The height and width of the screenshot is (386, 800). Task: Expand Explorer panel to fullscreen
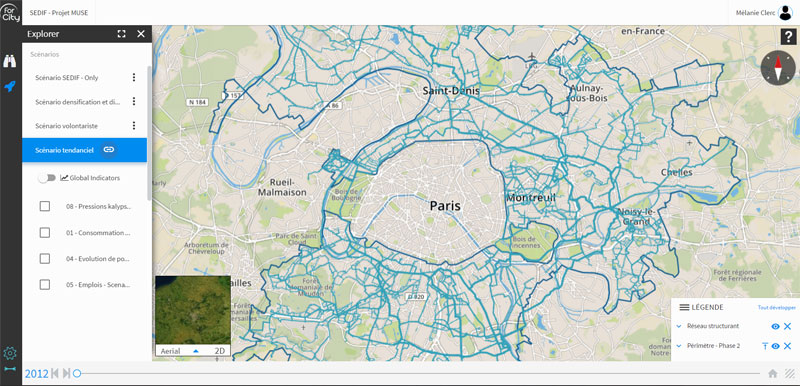(121, 34)
